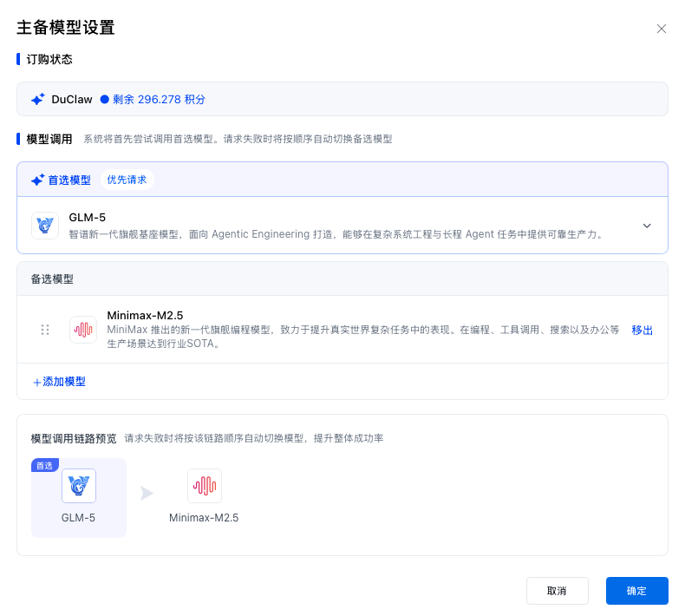The width and height of the screenshot is (685, 616).
Task: Click the Minimax icon in the chain preview
Action: pyautogui.click(x=205, y=486)
